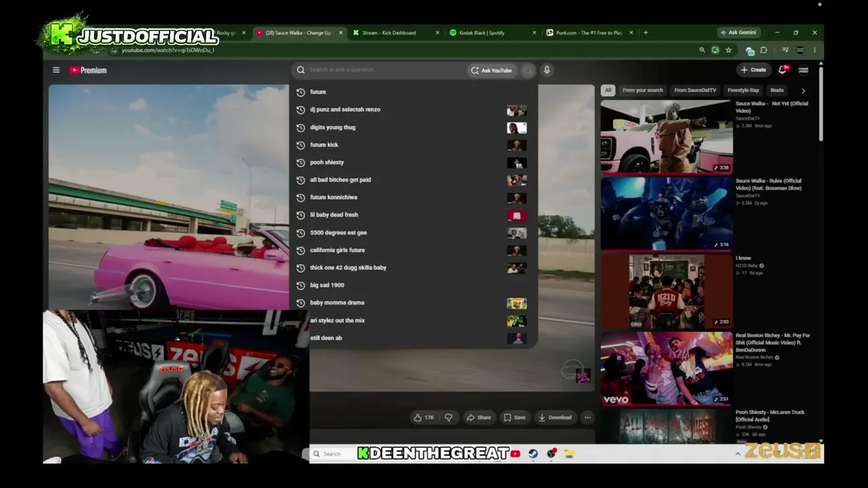The width and height of the screenshot is (868, 488).
Task: Show hidden system tray icons chevron
Action: (738, 454)
